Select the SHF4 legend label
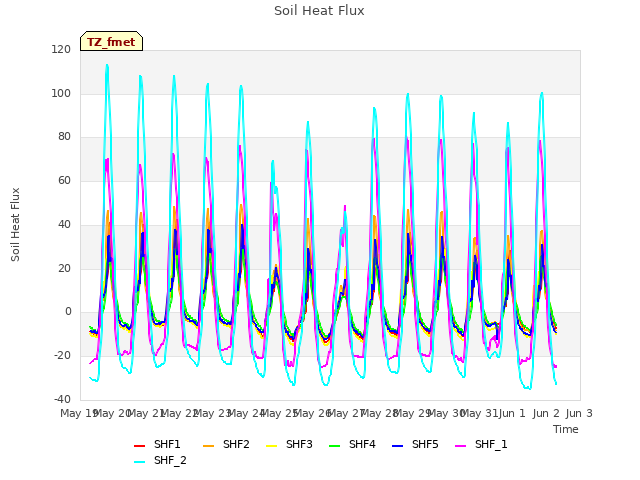Viewport: 640px width, 480px height. 362,444
